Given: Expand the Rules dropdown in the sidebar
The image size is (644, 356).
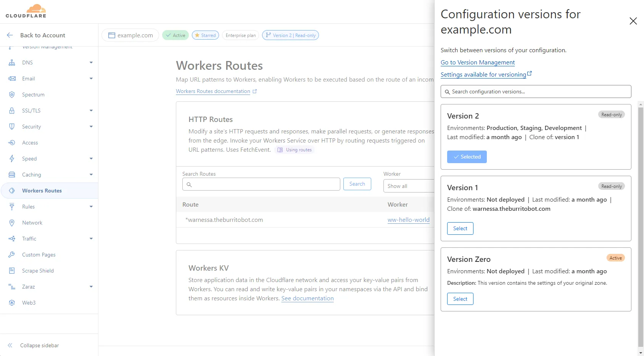Looking at the screenshot, I should 91,207.
